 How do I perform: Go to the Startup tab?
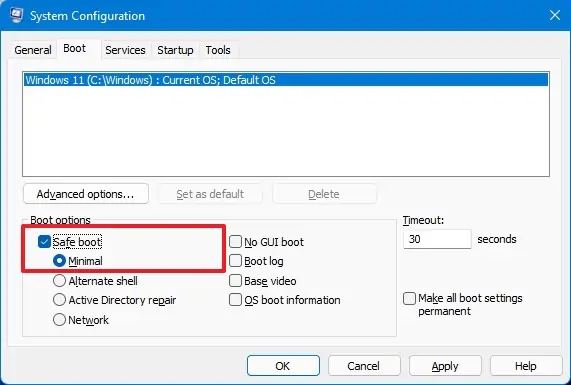click(175, 50)
